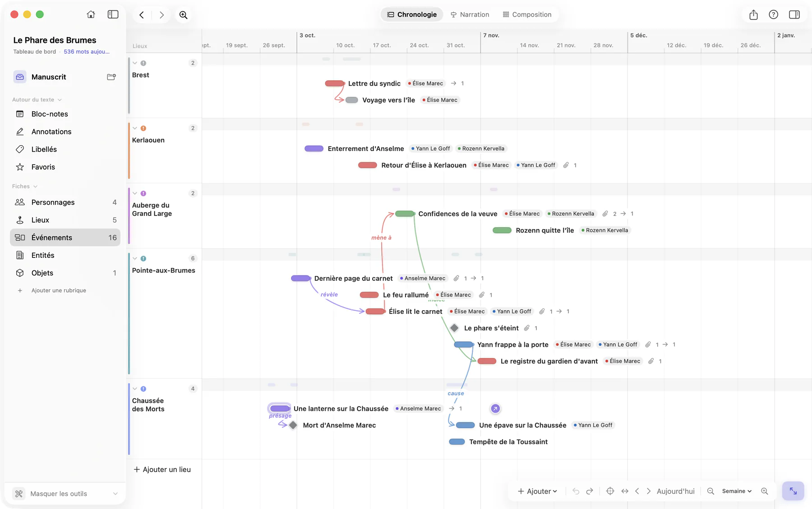812x509 pixels.
Task: Toggle the right inspector panel icon
Action: (x=794, y=14)
